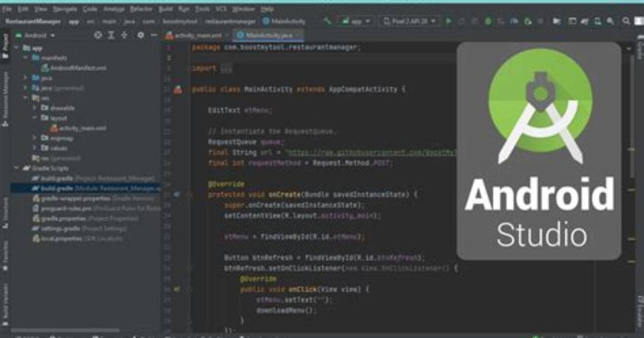Screen dimensions: 644x338
Task: Open the Android project view dropdown
Action: (36, 36)
